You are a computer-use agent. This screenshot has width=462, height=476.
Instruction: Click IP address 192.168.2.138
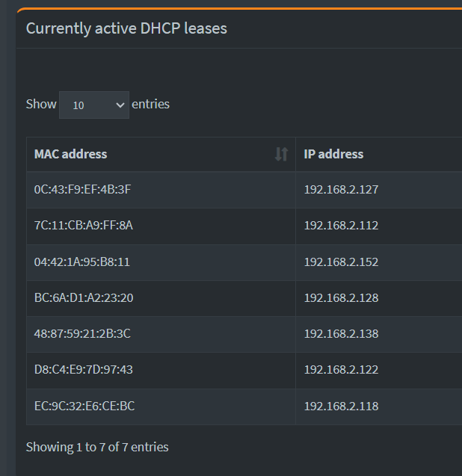coord(341,333)
